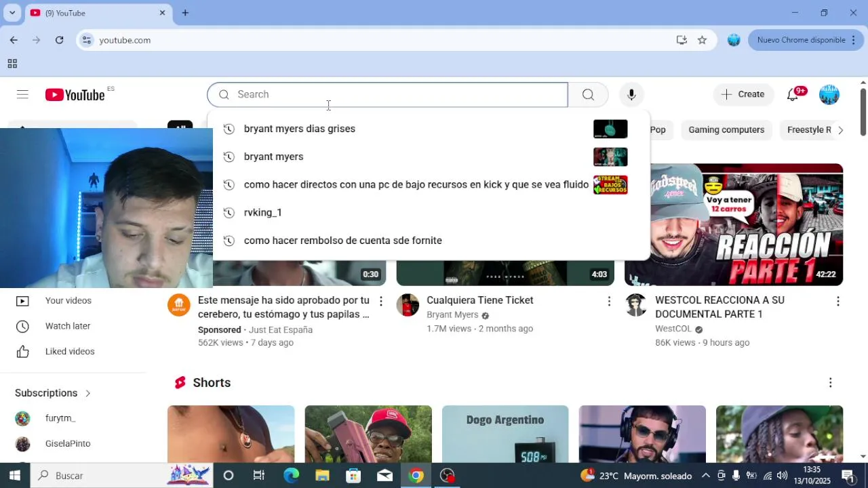Click thumbnail beside 'bryant myers' suggestion
The height and width of the screenshot is (488, 868).
pos(610,157)
